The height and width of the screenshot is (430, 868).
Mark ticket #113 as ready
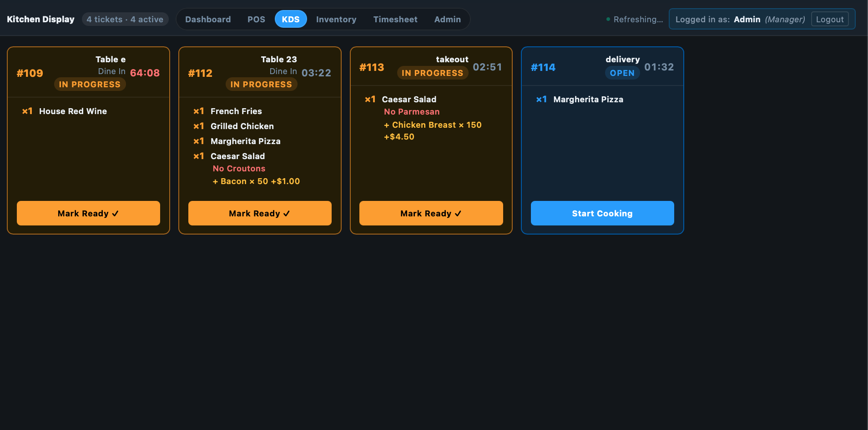tap(431, 213)
